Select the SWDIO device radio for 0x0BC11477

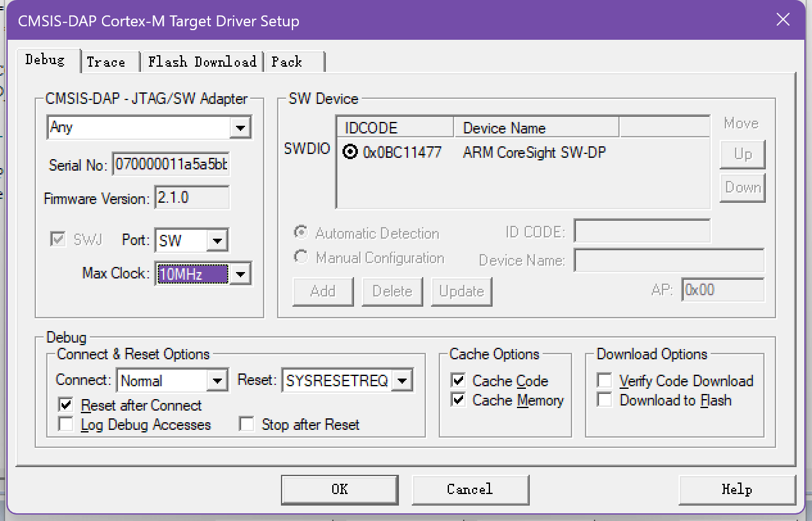[x=350, y=153]
